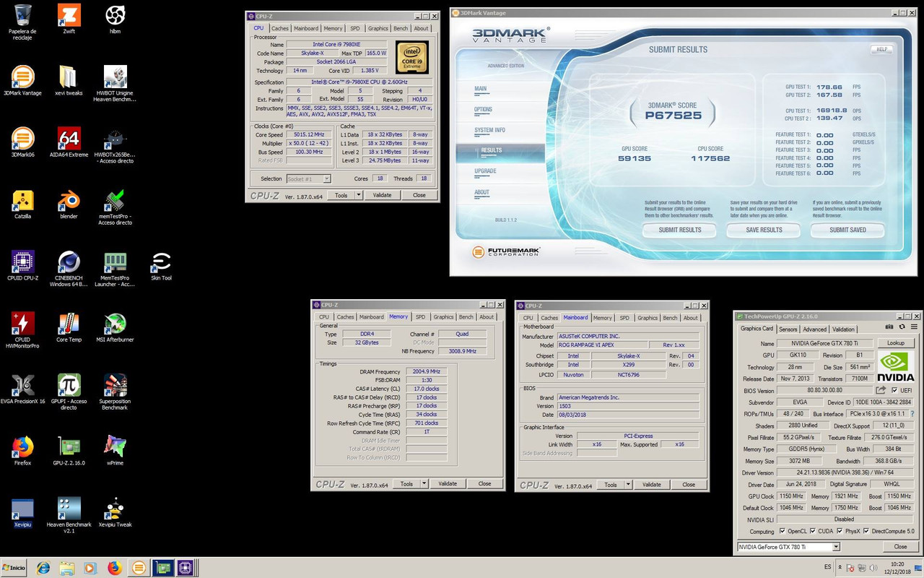Screen dimensions: 924x578
Task: Launch HWBOT Unigine Heaven Benchmark shortcut
Action: [x=115, y=84]
